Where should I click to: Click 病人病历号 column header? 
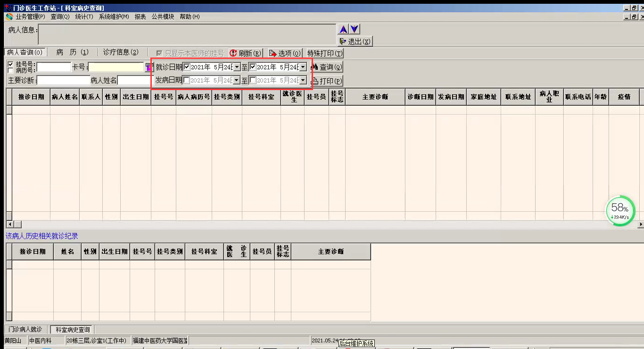(x=194, y=97)
